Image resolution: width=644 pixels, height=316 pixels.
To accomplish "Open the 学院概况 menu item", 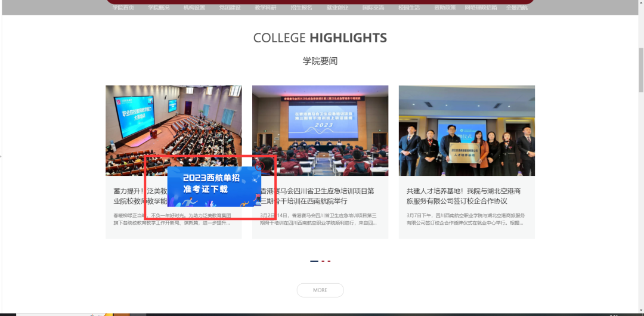I will (159, 8).
